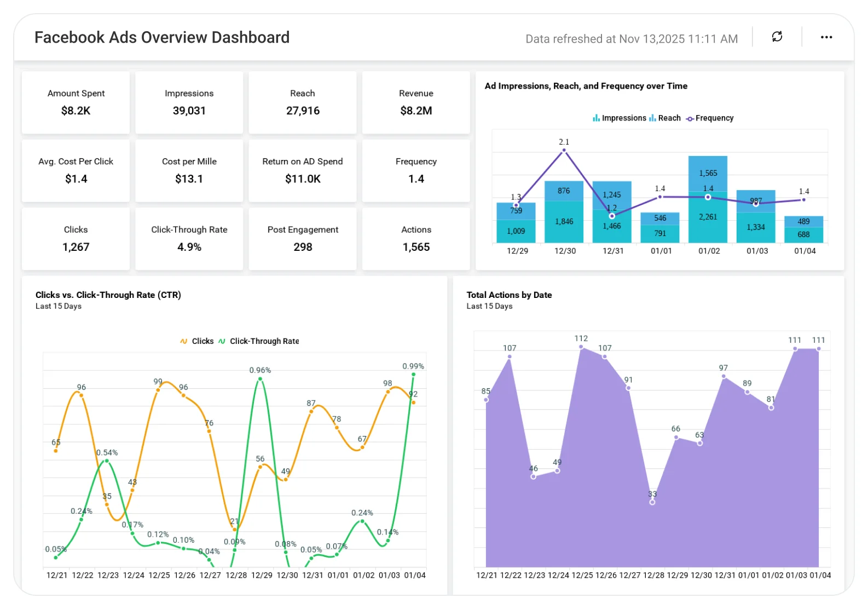This screenshot has height=609, width=868.
Task: Select the Impressions 39,031 card
Action: coord(189,102)
